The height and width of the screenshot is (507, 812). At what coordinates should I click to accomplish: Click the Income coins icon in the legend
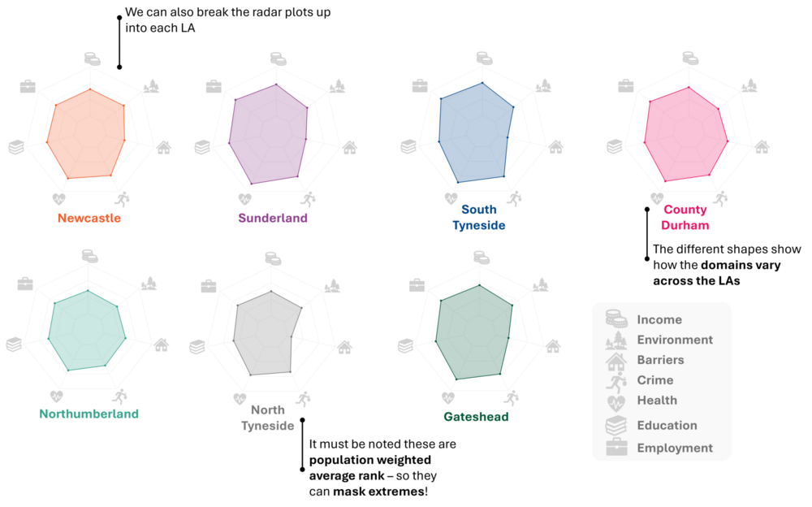[616, 318]
